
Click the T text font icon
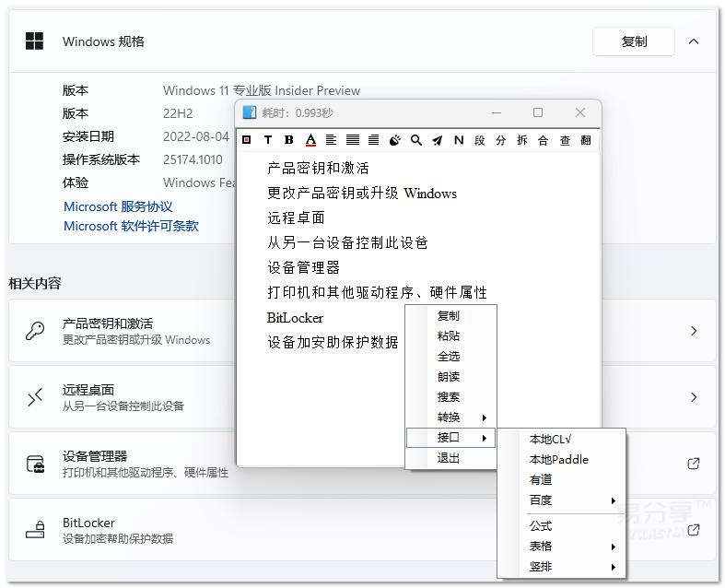[268, 140]
